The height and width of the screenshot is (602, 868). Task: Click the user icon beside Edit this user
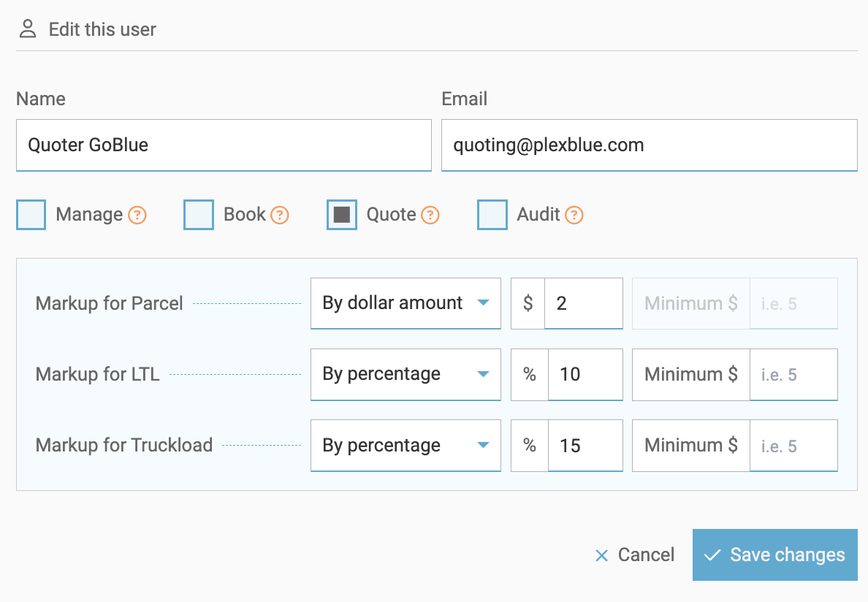pyautogui.click(x=28, y=29)
